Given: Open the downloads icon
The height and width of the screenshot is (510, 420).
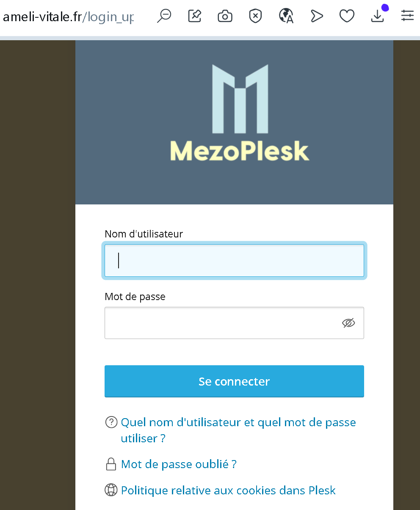Looking at the screenshot, I should (377, 16).
